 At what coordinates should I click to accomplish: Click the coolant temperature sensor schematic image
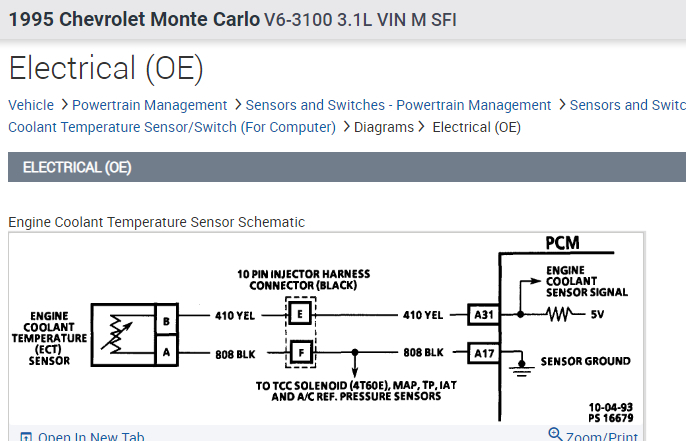point(326,331)
